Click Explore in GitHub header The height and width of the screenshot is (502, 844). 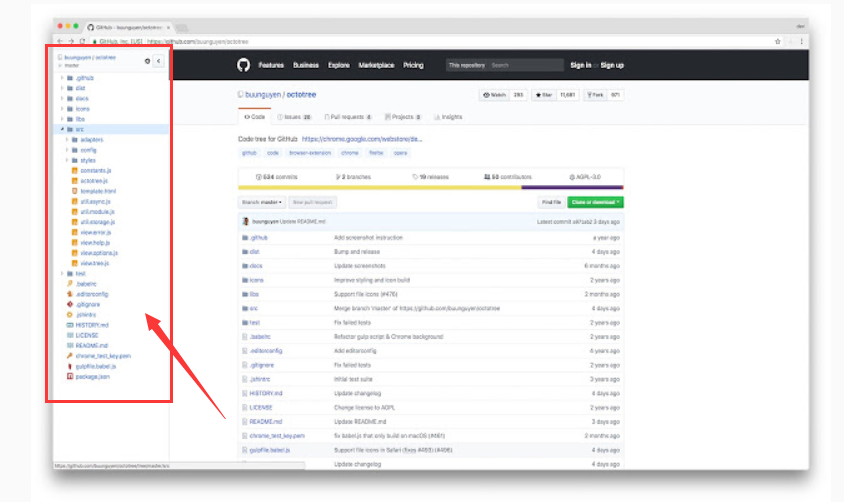(x=339, y=65)
